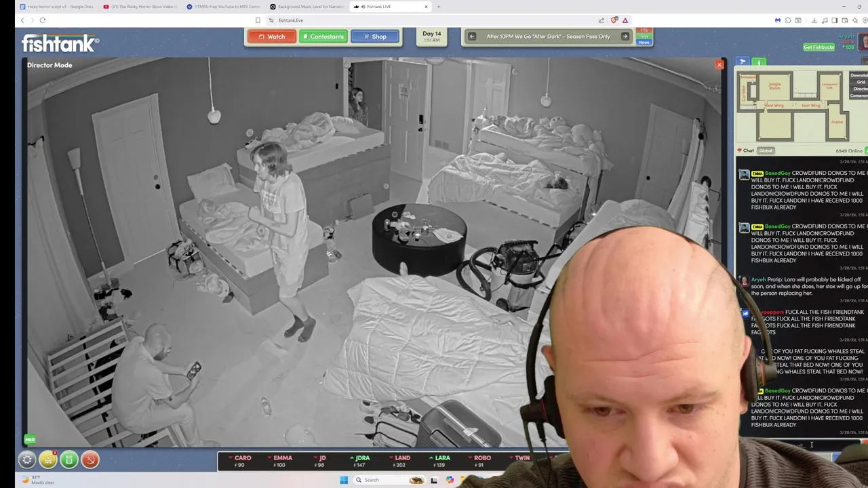868x488 pixels.
Task: Open the Brave Shields lion icon
Action: tap(614, 20)
